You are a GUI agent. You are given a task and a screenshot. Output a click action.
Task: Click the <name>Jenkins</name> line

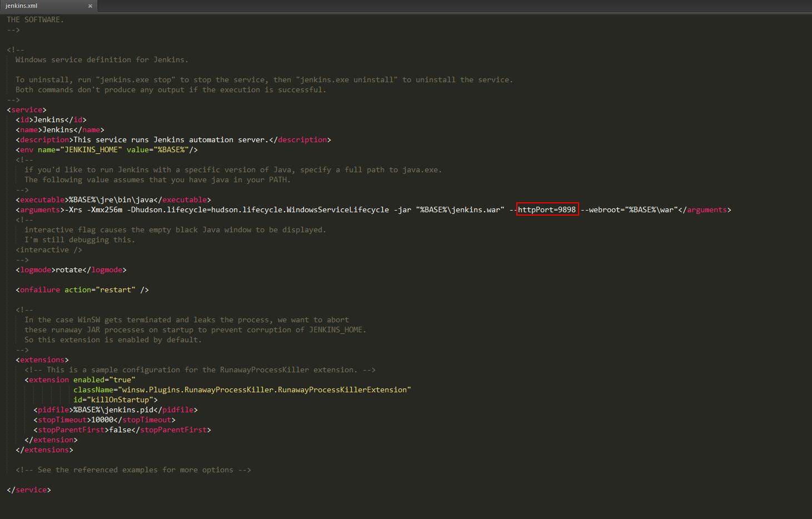[60, 129]
